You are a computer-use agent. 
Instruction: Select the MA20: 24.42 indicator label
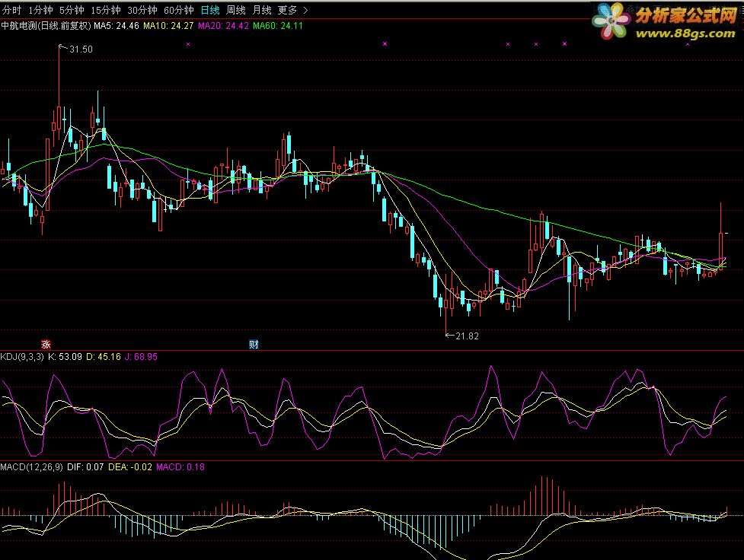(223, 26)
